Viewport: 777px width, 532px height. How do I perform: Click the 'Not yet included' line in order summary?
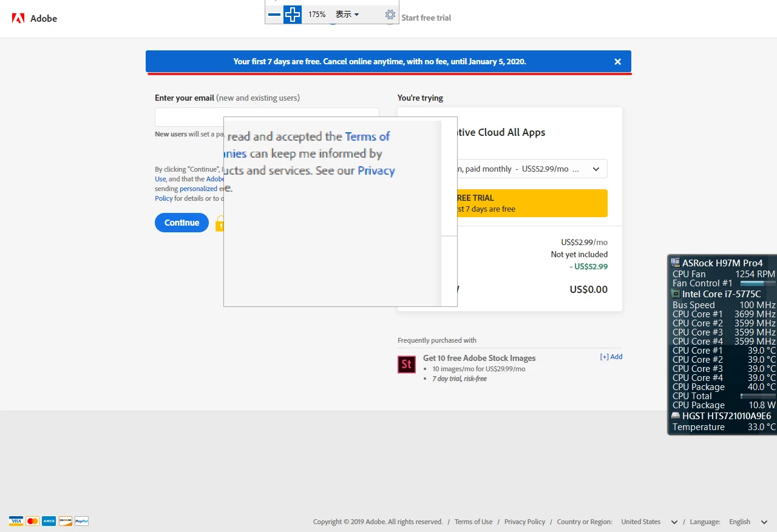[579, 254]
